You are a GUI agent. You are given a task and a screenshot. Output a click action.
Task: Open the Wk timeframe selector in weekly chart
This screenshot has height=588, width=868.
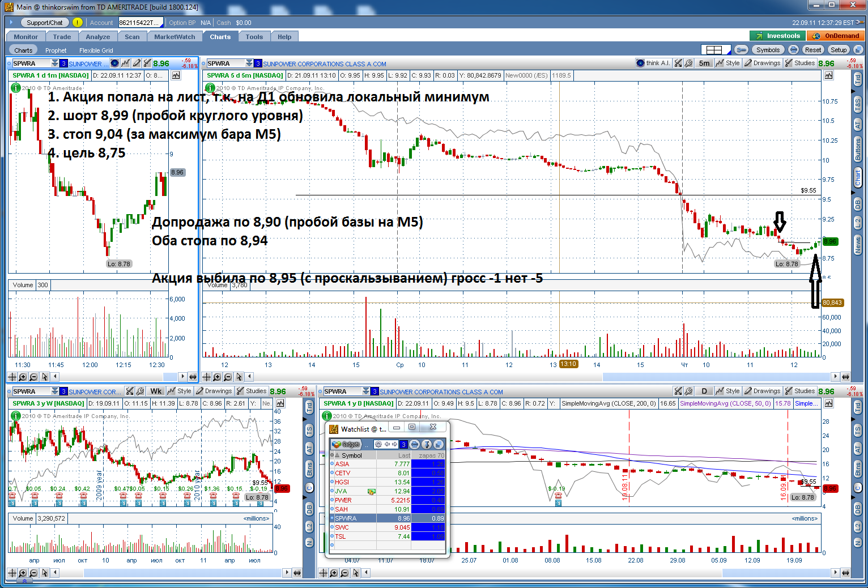[156, 391]
